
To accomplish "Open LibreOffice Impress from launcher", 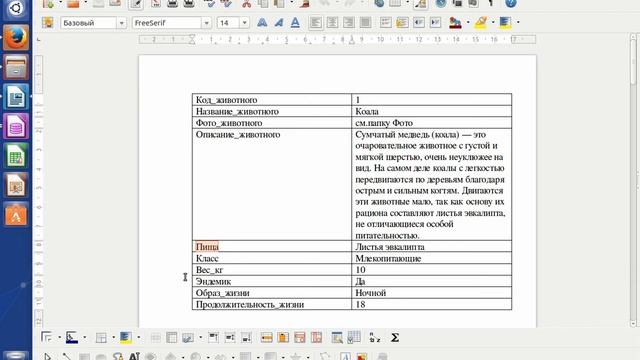I will coord(16,185).
